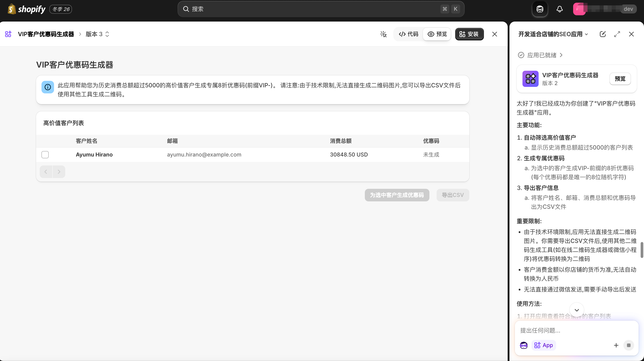
Task: Click the app grid icon beside VIP客户优惠码生成器 breadcrumb
Action: click(8, 34)
